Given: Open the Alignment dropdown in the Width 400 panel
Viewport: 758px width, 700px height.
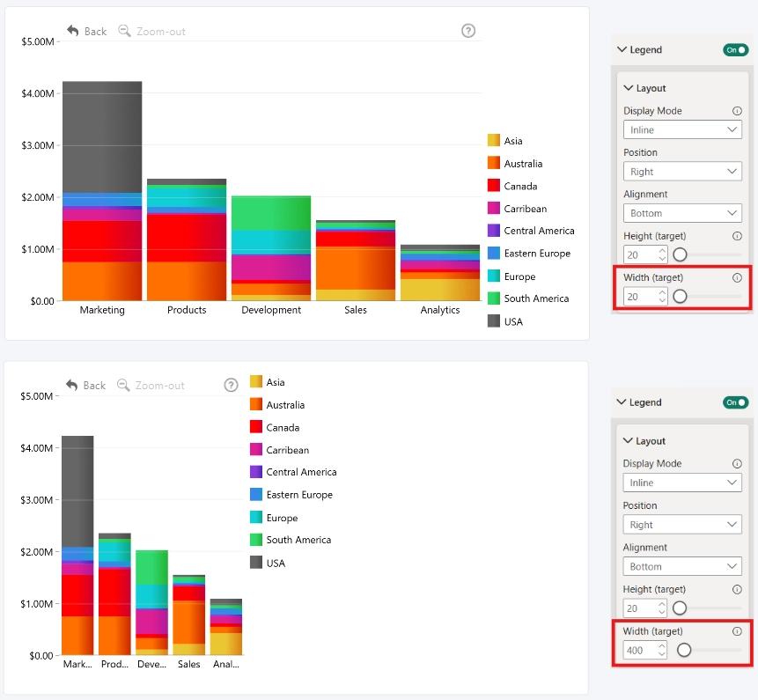Looking at the screenshot, I should point(682,566).
